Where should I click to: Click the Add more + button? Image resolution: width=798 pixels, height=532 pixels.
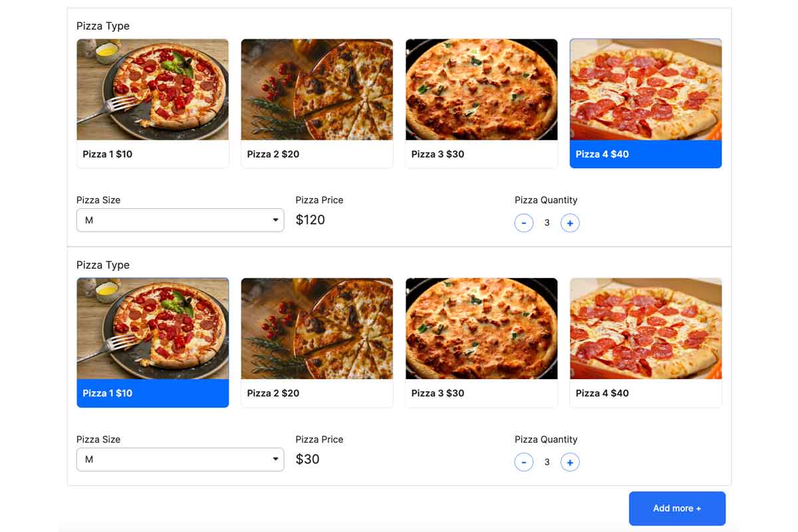pos(677,509)
